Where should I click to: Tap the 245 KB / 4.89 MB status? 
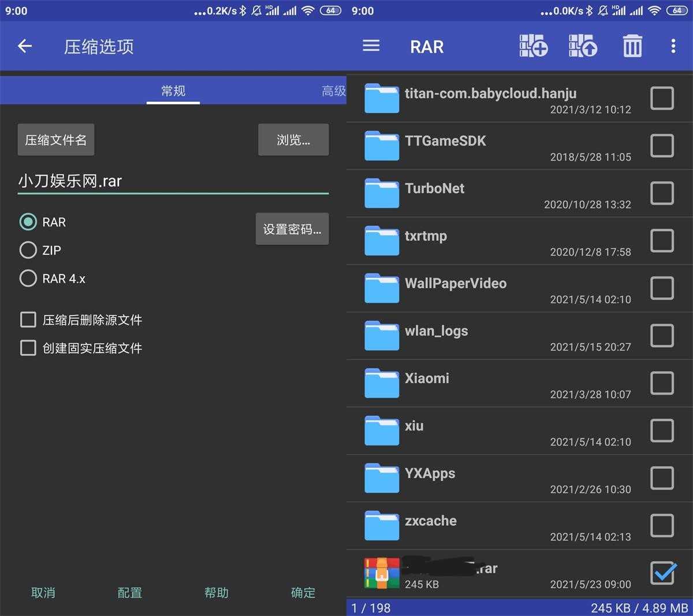639,608
